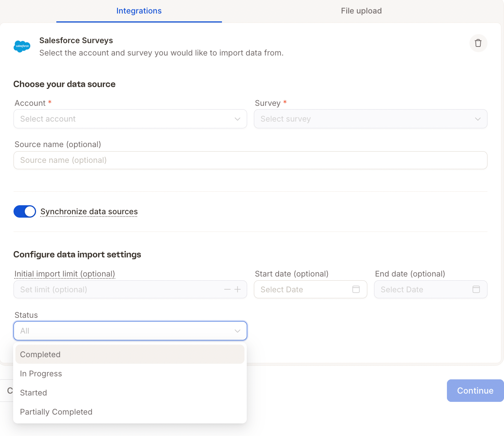The height and width of the screenshot is (436, 504).
Task: Click the Start date Select Date field
Action: (311, 289)
